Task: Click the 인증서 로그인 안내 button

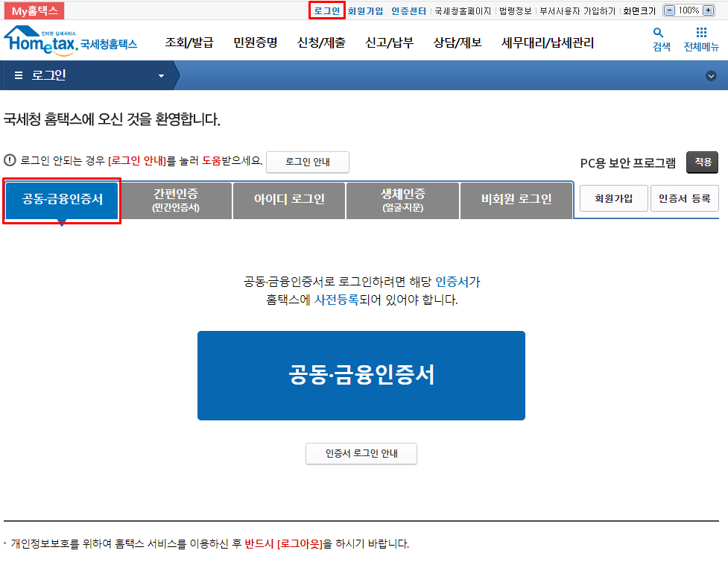Action: tap(361, 453)
